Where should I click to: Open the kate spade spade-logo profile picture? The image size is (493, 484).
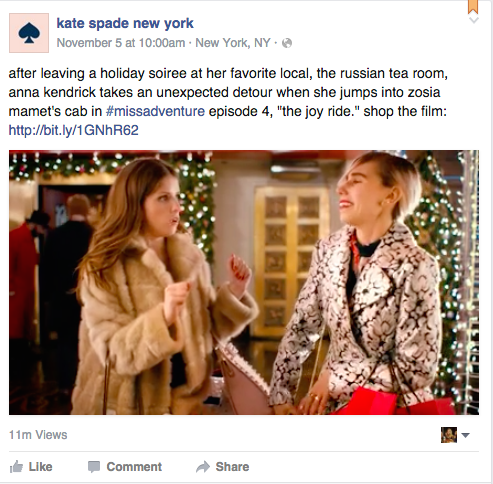(x=29, y=33)
